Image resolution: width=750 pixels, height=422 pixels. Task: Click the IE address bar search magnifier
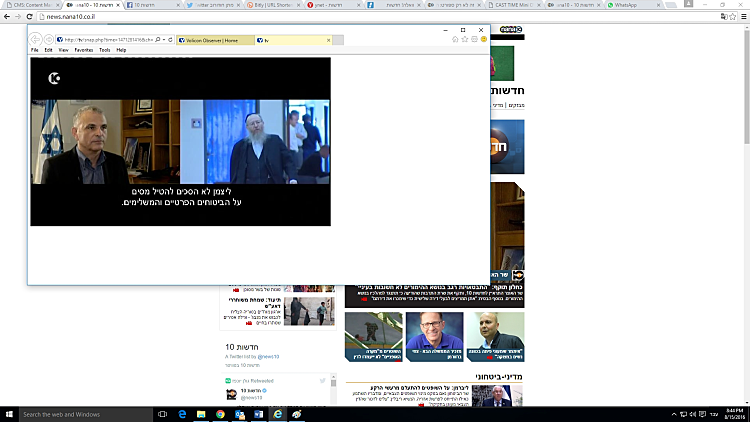(x=157, y=40)
